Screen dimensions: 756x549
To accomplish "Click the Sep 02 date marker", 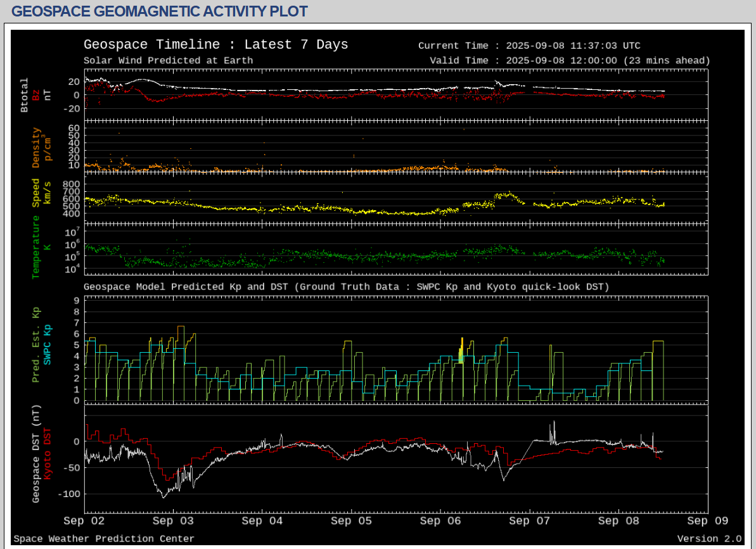I will click(x=84, y=521).
